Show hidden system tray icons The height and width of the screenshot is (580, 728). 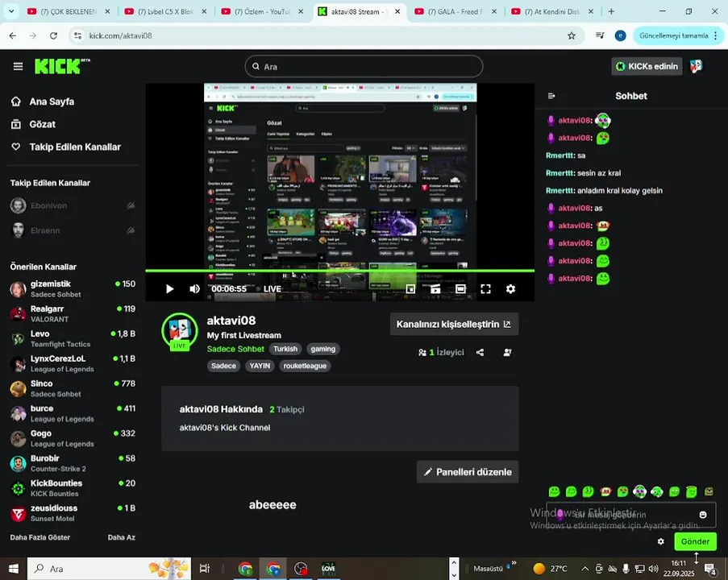[x=585, y=569]
